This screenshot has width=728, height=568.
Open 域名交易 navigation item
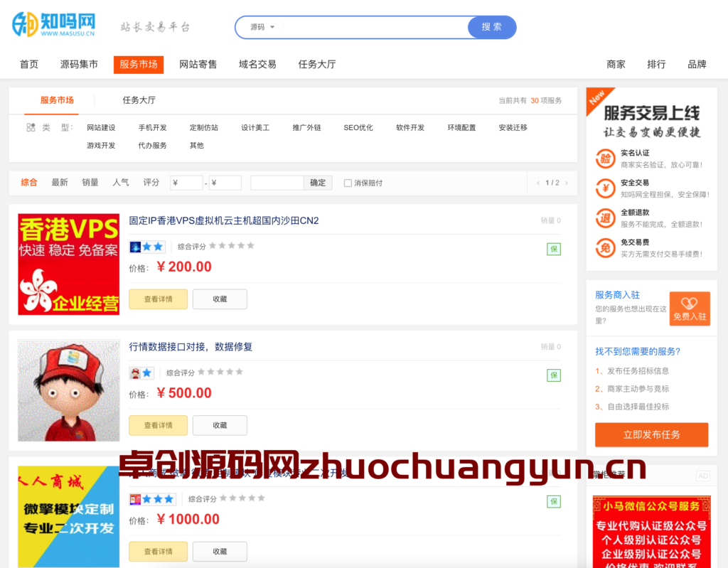[257, 64]
